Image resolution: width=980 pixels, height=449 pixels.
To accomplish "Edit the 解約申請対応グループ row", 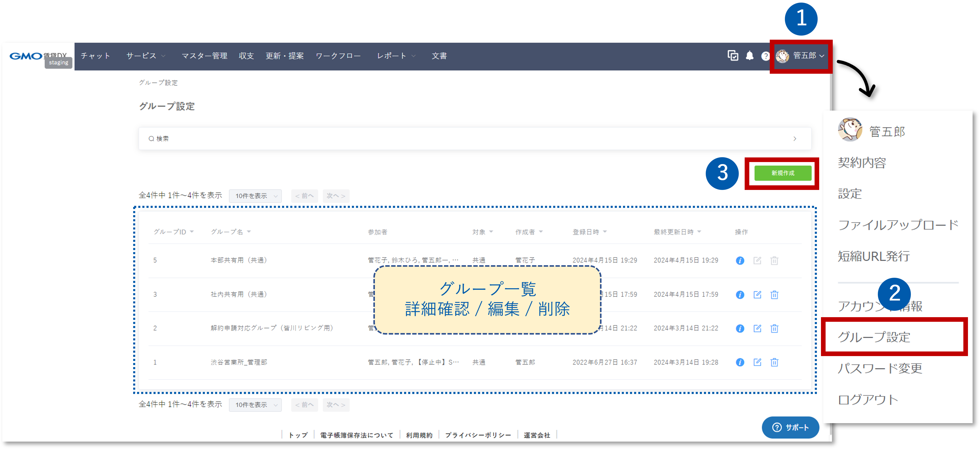I will pyautogui.click(x=757, y=328).
